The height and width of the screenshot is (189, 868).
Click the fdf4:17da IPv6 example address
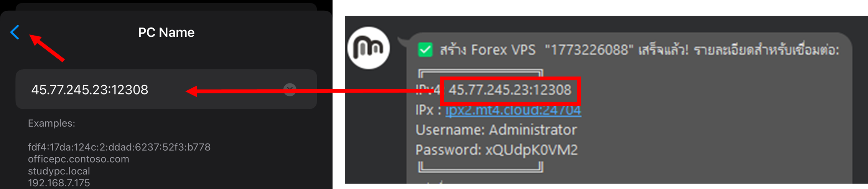(119, 147)
